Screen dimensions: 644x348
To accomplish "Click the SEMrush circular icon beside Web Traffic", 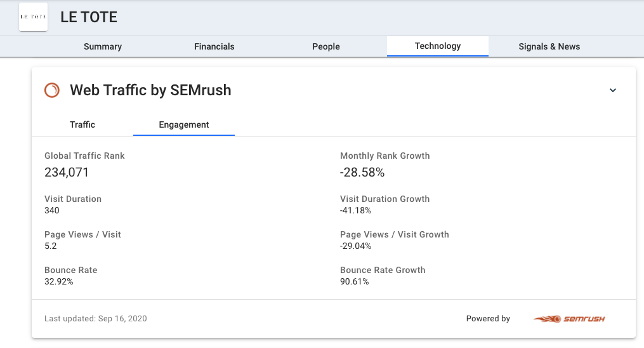I will click(52, 90).
